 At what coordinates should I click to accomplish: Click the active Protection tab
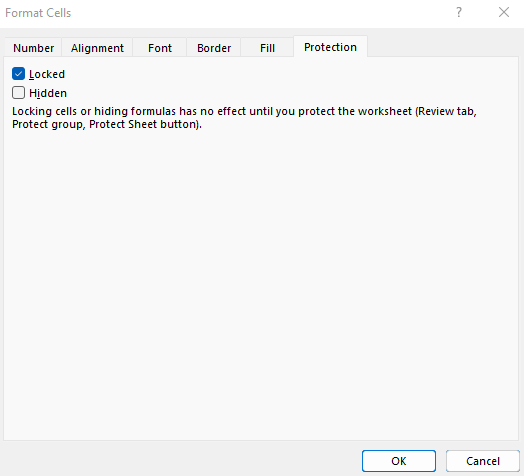[x=331, y=47]
